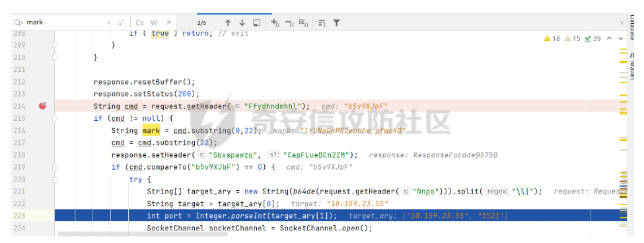This screenshot has width=644, height=243.
Task: Go to previous search occurrence arrow
Action: click(228, 23)
